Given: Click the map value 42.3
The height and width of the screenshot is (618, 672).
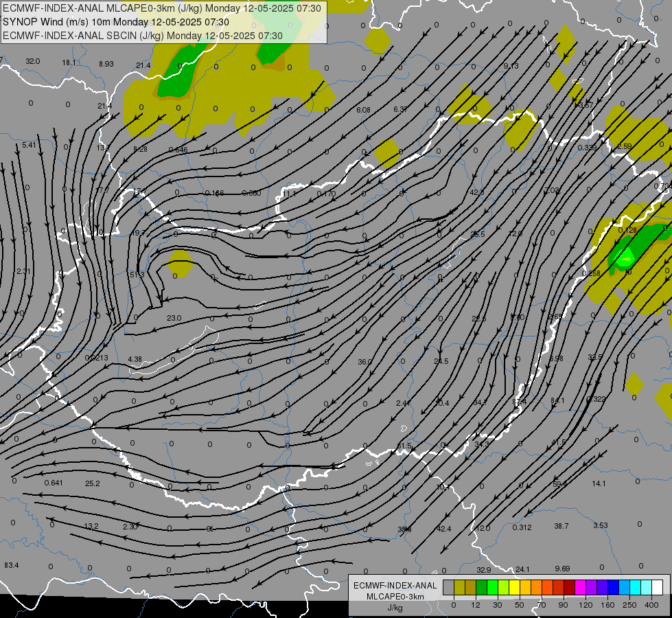Looking at the screenshot, I should pos(477,192).
